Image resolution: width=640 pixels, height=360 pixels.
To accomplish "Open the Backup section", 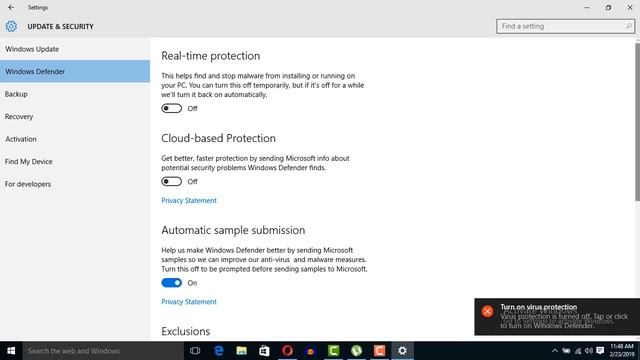I will [x=75, y=94].
